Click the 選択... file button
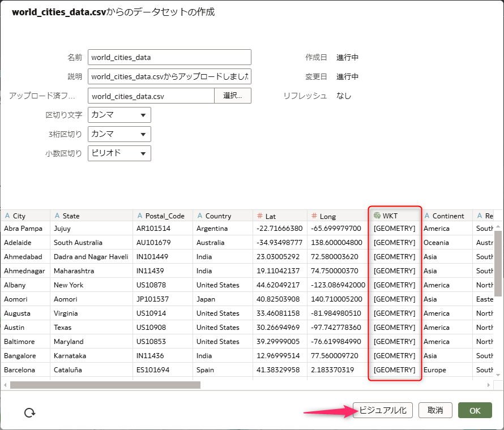 tap(233, 96)
